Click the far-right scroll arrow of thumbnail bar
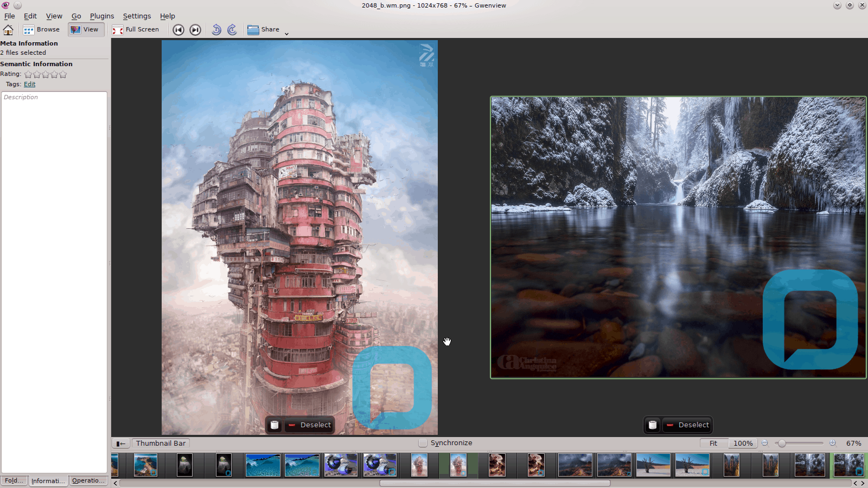 (863, 483)
